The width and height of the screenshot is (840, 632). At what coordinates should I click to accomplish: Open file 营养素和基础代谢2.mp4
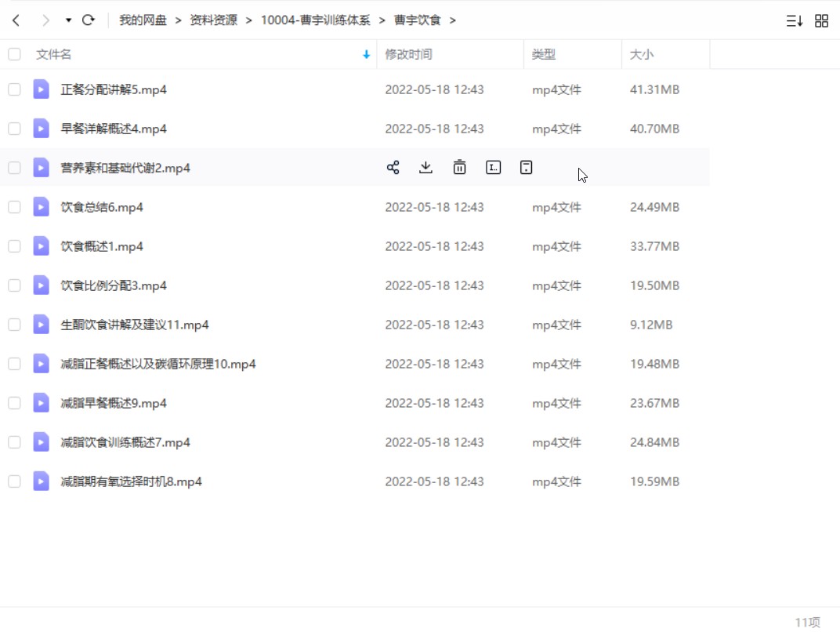click(125, 168)
